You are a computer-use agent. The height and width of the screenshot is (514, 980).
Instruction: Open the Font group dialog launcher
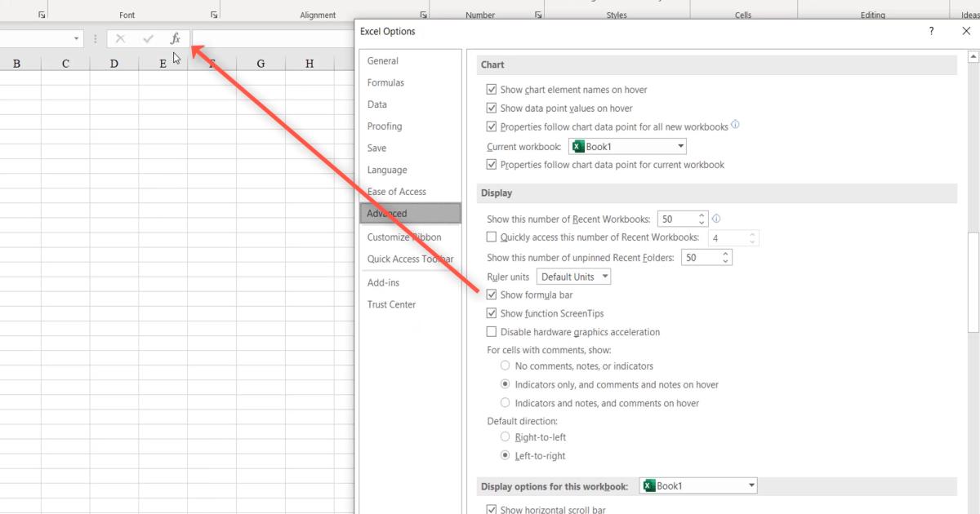pos(212,13)
